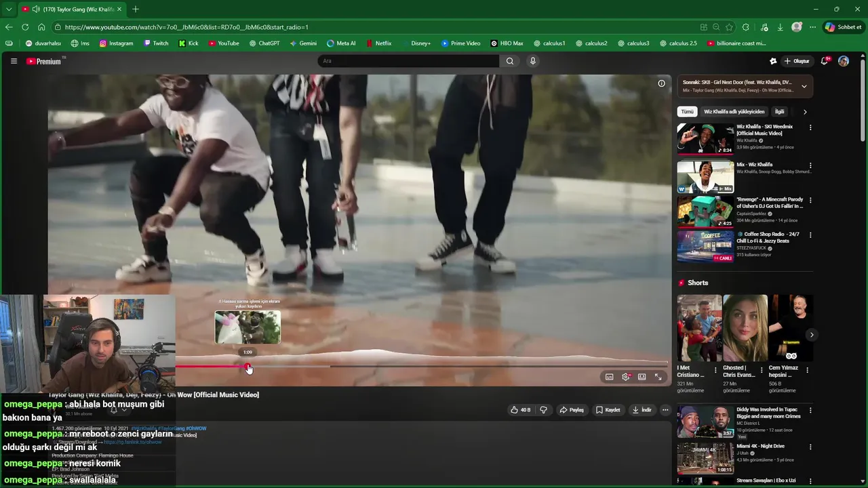Open the Edge settings and more (...) menu
This screenshot has width=868, height=488.
tap(812, 27)
